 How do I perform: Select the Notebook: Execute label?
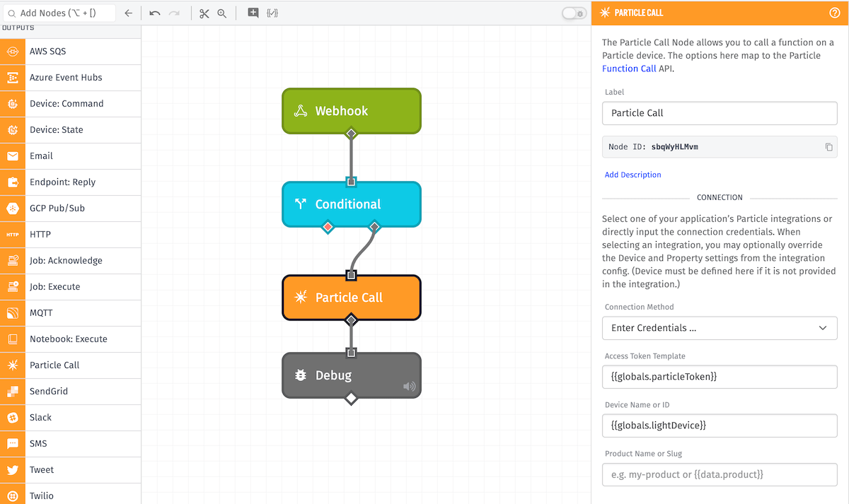click(69, 339)
